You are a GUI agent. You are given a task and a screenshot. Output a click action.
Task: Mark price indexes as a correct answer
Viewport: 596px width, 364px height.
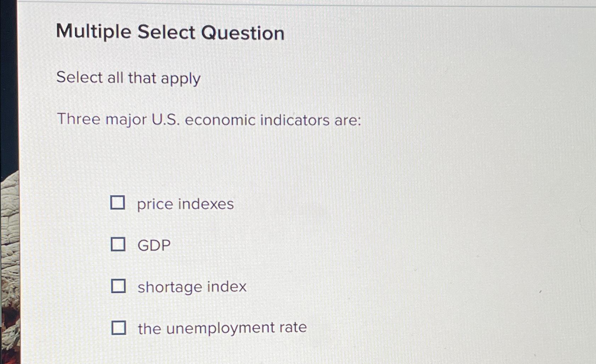[119, 203]
